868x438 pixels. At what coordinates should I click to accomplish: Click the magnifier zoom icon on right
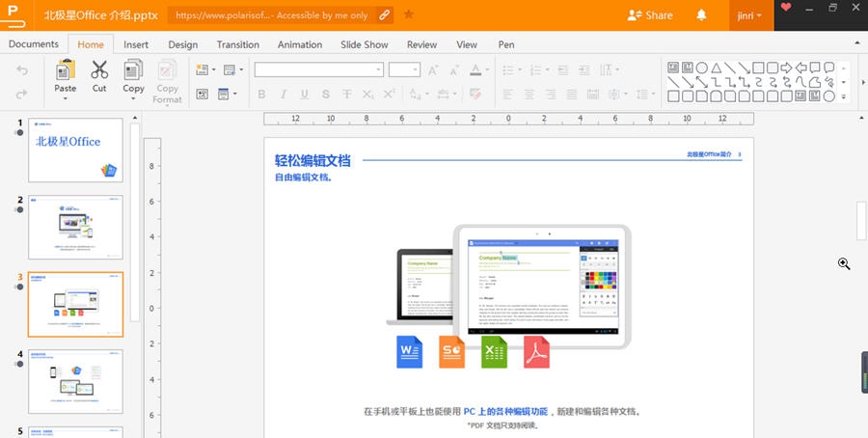(844, 263)
